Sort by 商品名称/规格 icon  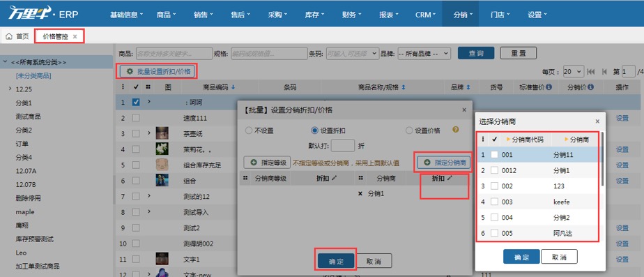click(x=403, y=87)
